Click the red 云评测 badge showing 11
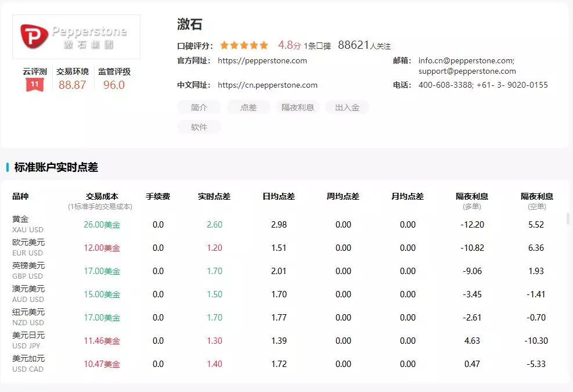The image size is (573, 392). [x=34, y=85]
